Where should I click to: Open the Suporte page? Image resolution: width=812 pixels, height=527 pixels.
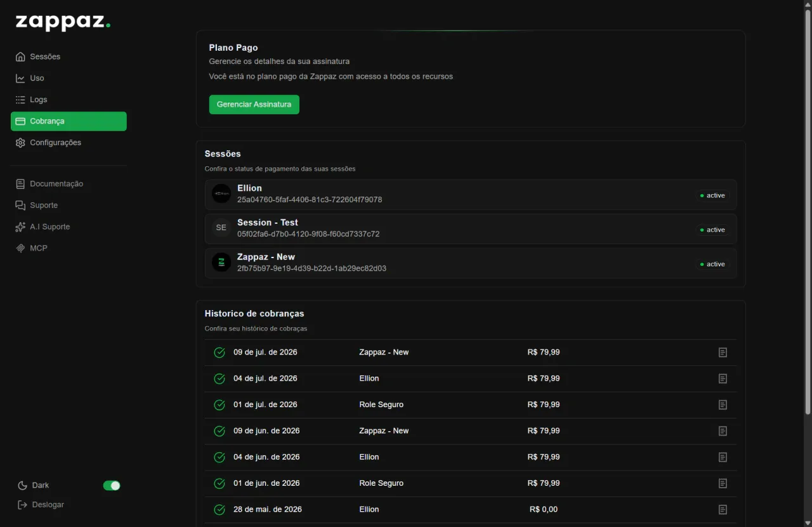[x=69, y=205]
